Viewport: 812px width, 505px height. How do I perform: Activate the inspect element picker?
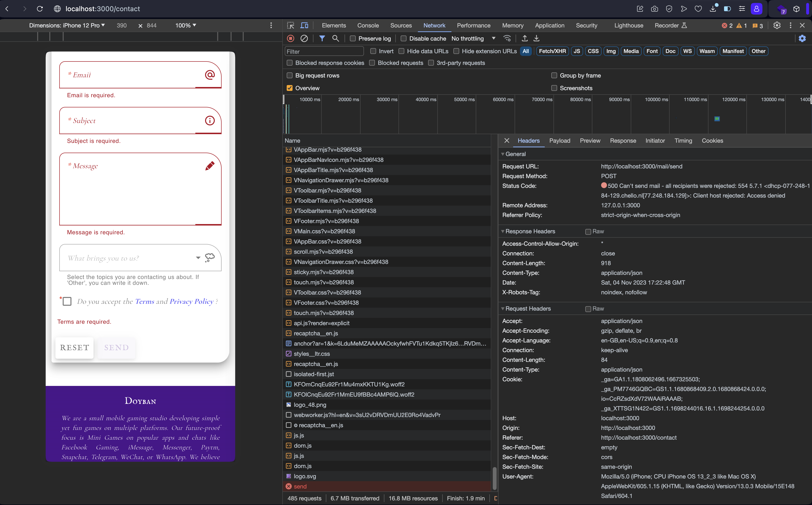pos(290,25)
